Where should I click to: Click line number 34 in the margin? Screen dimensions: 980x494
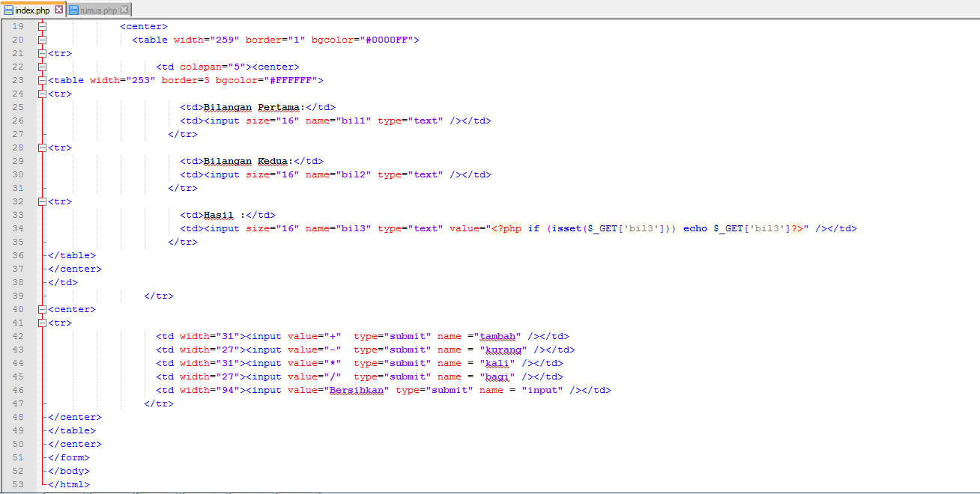tap(19, 228)
